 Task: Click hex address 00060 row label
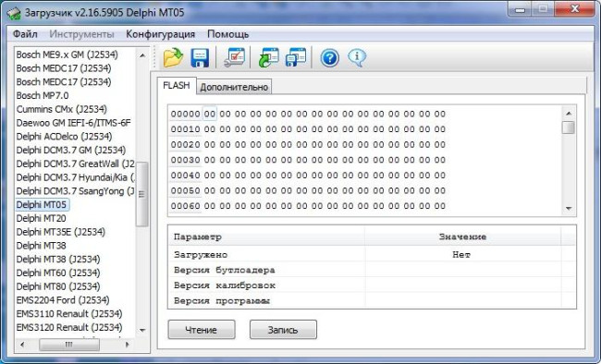pyautogui.click(x=185, y=206)
